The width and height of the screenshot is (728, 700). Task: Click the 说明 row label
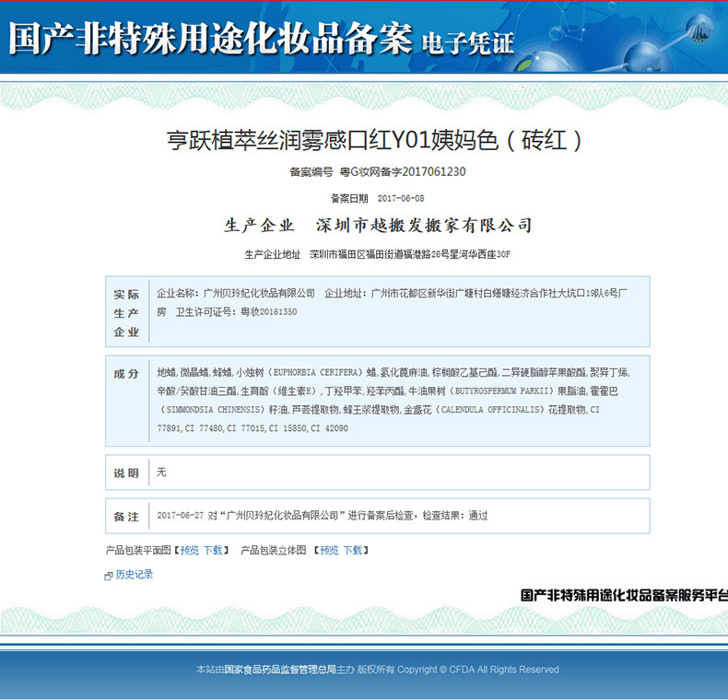[x=126, y=473]
